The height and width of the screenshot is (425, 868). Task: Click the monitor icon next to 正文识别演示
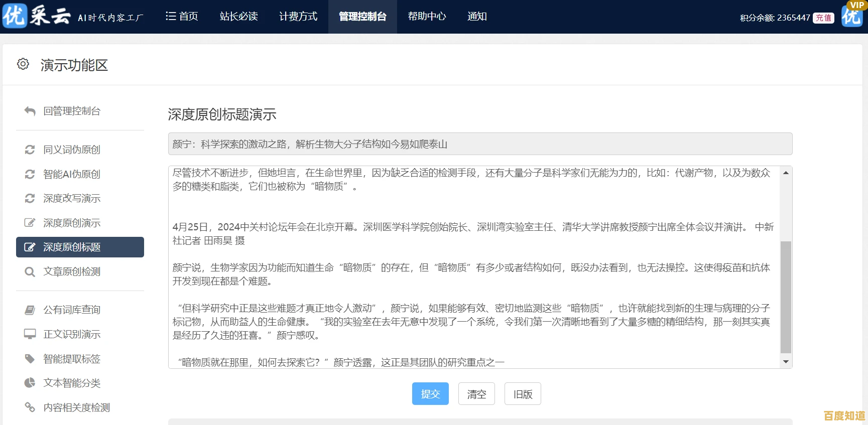(30, 334)
